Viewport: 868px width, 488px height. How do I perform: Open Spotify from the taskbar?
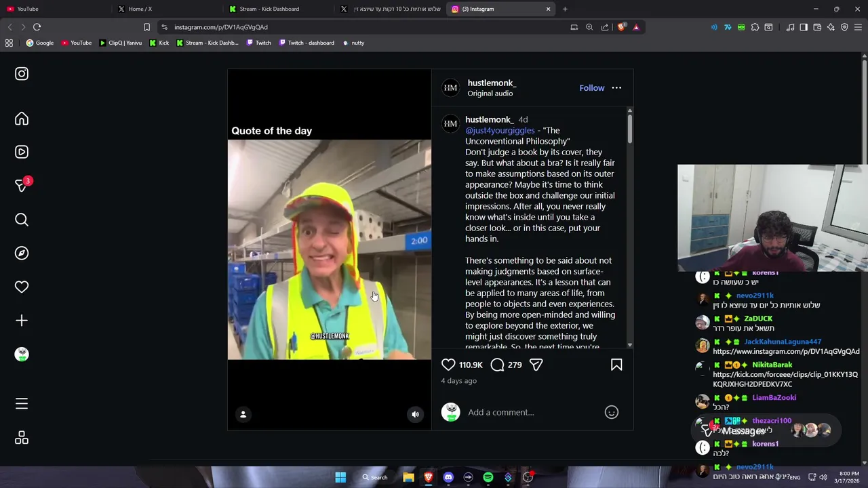click(488, 477)
